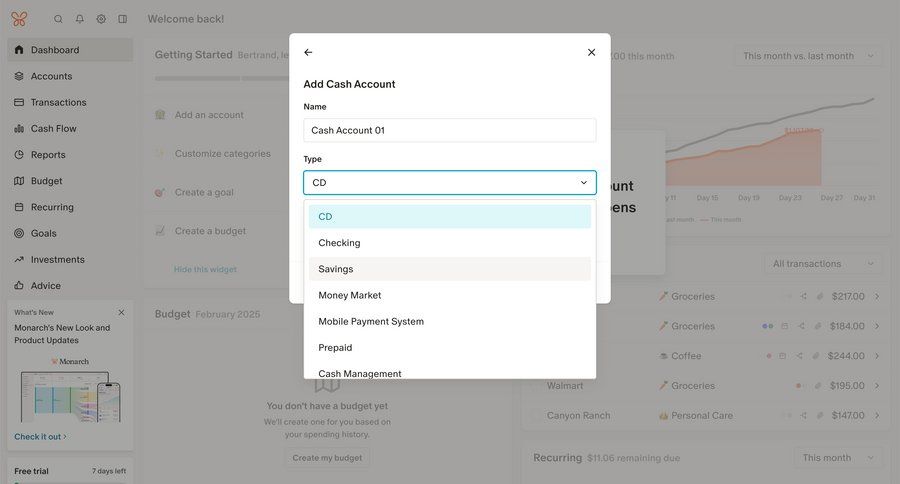The width and height of the screenshot is (900, 484).
Task: Open the All transactions filter dropdown
Action: pos(823,264)
